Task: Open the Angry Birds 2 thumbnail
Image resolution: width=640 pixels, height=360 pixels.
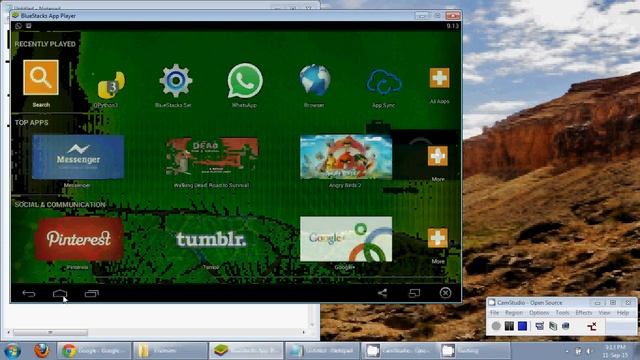Action: (346, 157)
